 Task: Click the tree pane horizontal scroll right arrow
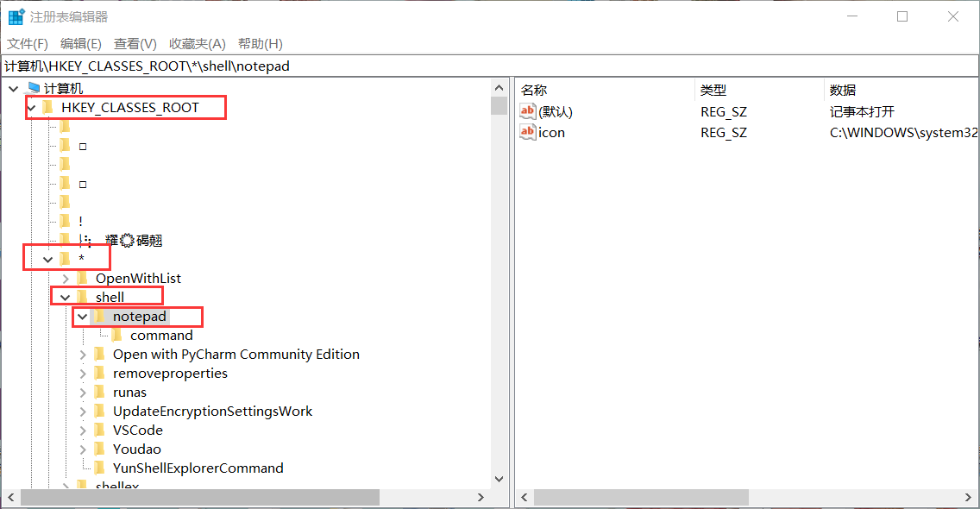click(481, 497)
